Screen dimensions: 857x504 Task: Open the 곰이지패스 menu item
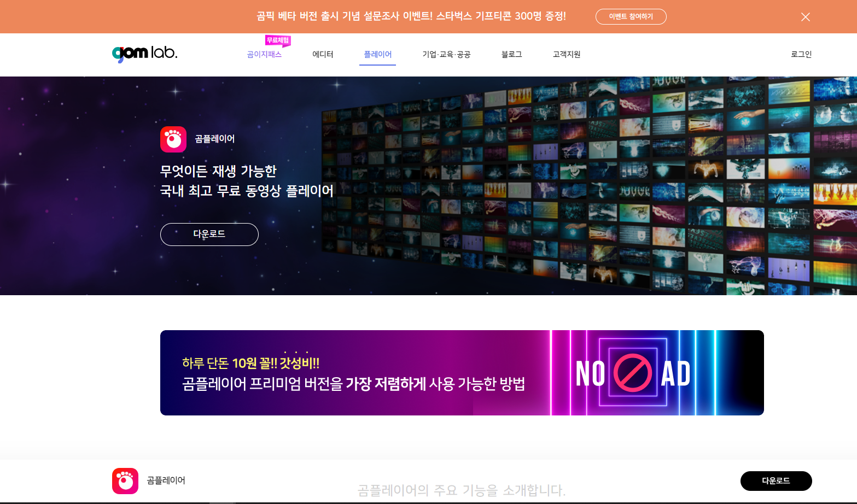[x=264, y=55]
